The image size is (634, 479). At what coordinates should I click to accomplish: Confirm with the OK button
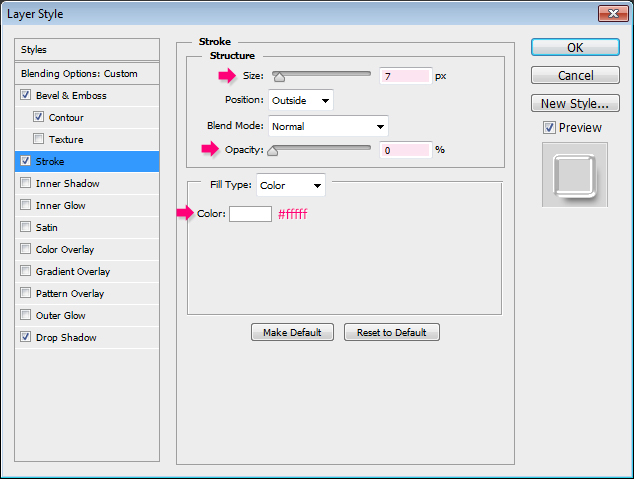tap(575, 47)
